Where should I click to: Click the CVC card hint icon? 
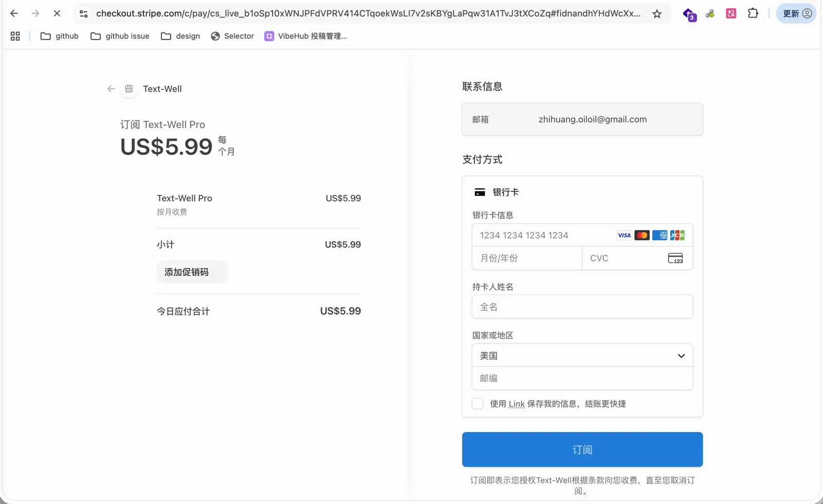click(675, 258)
